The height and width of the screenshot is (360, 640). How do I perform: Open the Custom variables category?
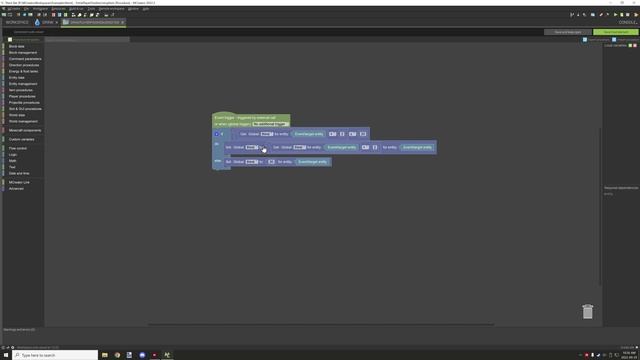point(22,140)
